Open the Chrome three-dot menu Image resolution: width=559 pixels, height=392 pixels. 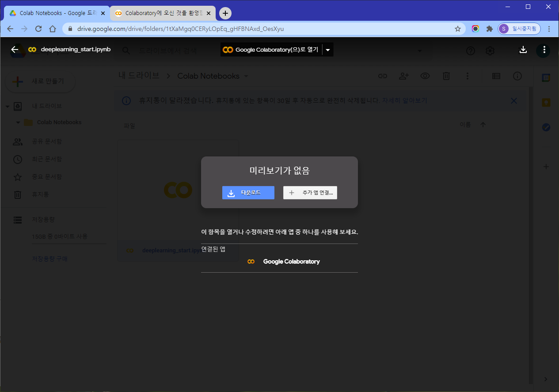pyautogui.click(x=549, y=29)
